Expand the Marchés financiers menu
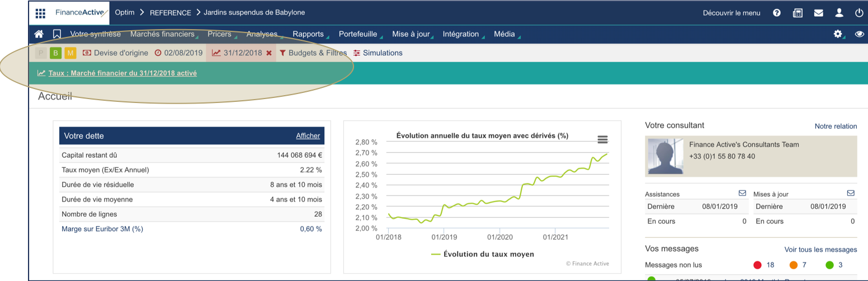 [x=162, y=34]
